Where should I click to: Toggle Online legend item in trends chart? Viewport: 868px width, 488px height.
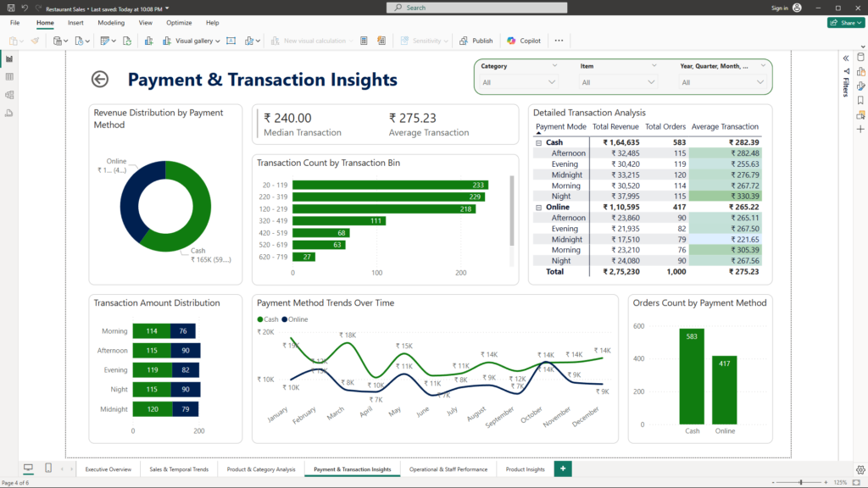pos(294,319)
